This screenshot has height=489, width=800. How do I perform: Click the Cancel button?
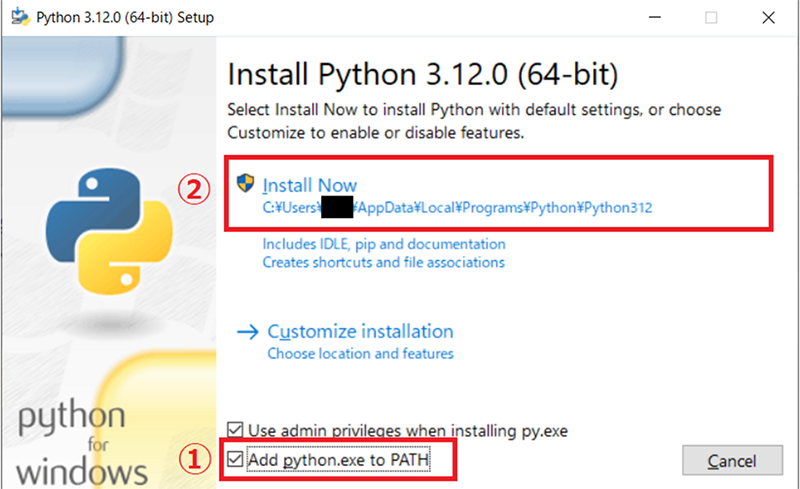(x=732, y=460)
